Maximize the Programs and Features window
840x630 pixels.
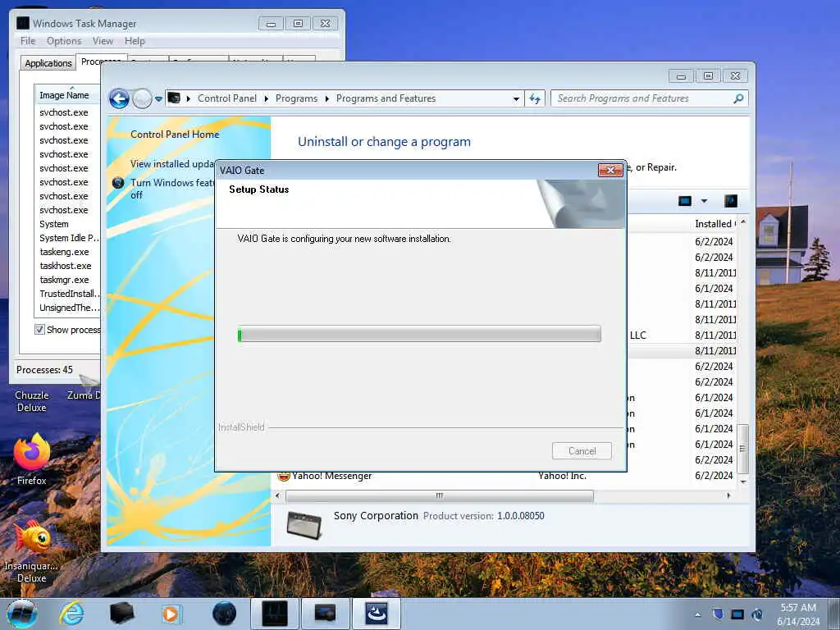(x=708, y=76)
